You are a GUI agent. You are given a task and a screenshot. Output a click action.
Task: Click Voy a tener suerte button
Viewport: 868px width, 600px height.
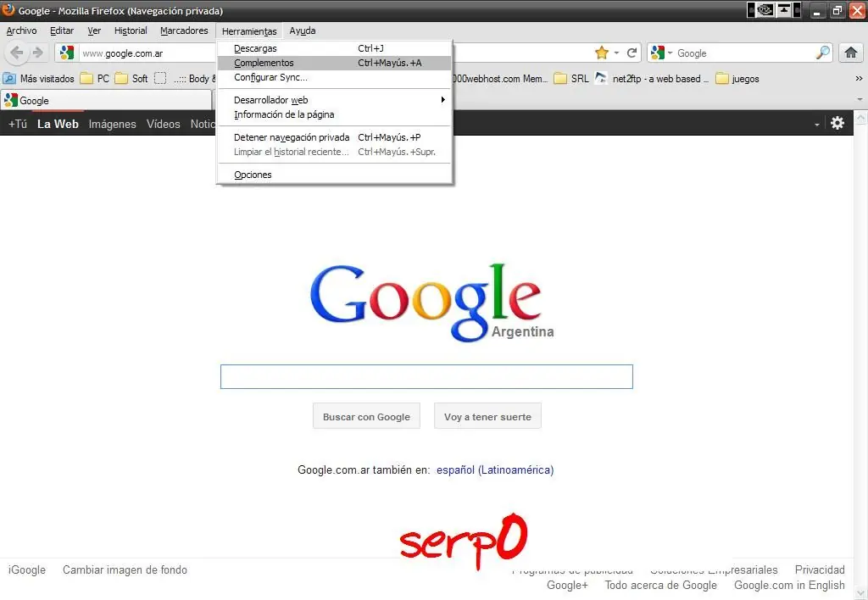(487, 416)
